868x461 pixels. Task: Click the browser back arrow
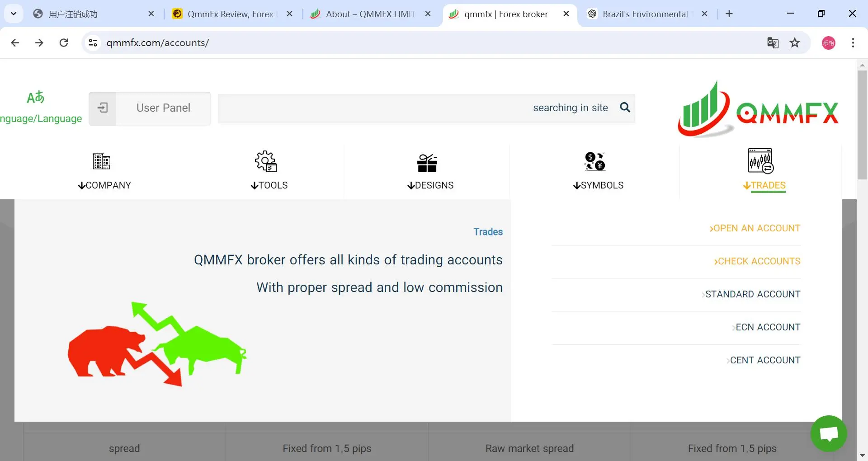tap(15, 43)
